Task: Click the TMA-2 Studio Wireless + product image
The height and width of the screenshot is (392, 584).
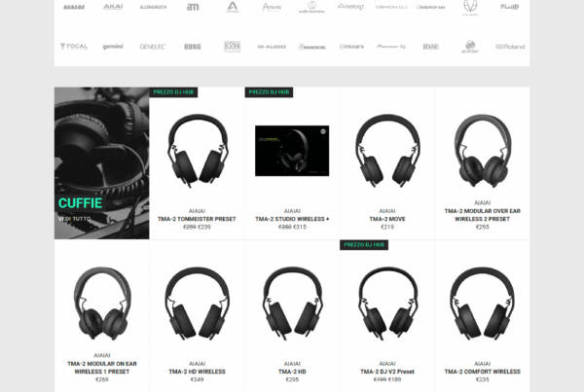Action: pos(292,150)
